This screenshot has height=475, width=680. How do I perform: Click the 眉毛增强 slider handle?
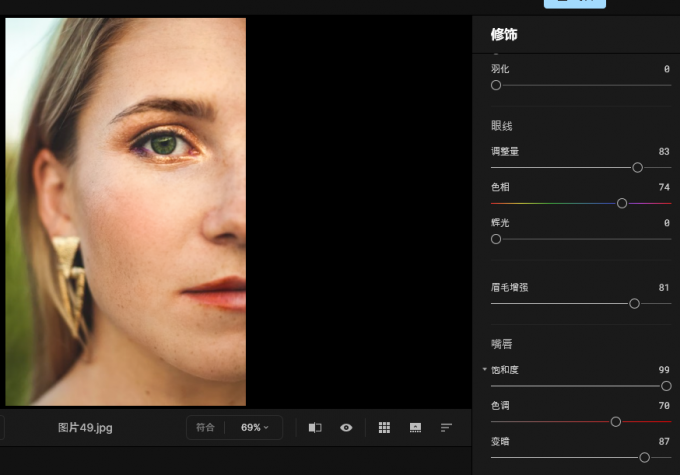(634, 303)
